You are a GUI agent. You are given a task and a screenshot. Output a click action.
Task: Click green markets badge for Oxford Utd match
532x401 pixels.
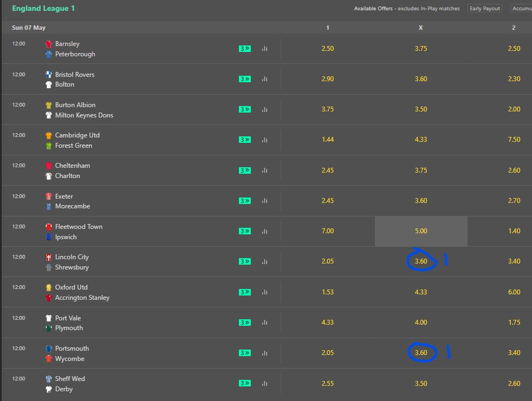coord(245,292)
